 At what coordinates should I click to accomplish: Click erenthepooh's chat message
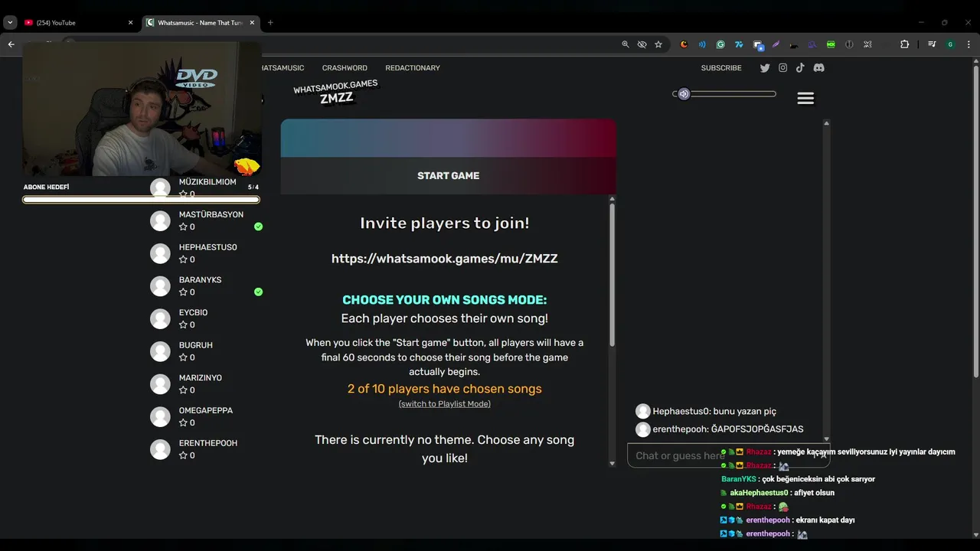click(720, 429)
